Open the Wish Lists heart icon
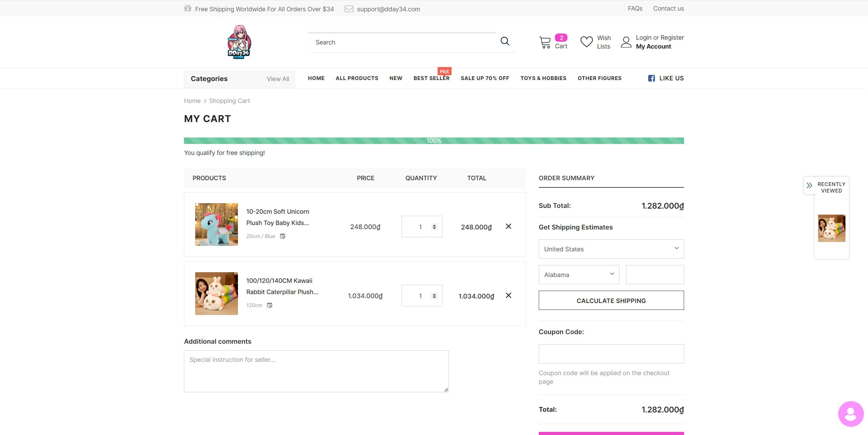Viewport: 868px width, 435px height. click(586, 42)
